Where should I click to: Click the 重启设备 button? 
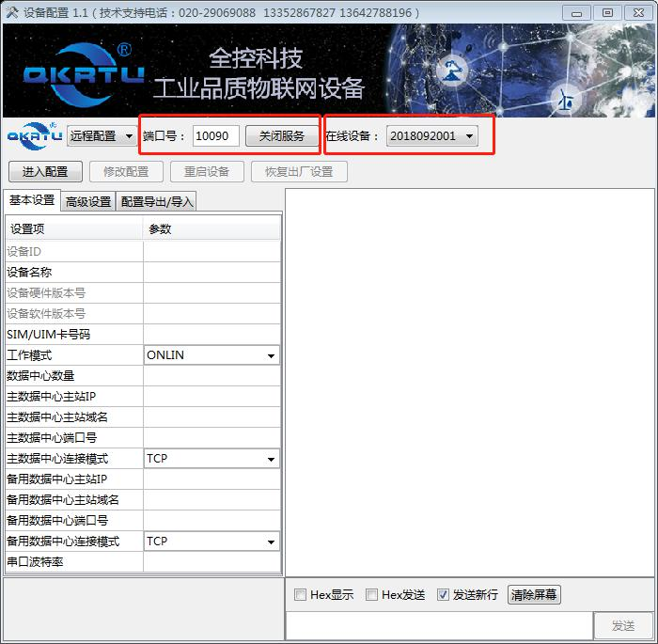(207, 172)
